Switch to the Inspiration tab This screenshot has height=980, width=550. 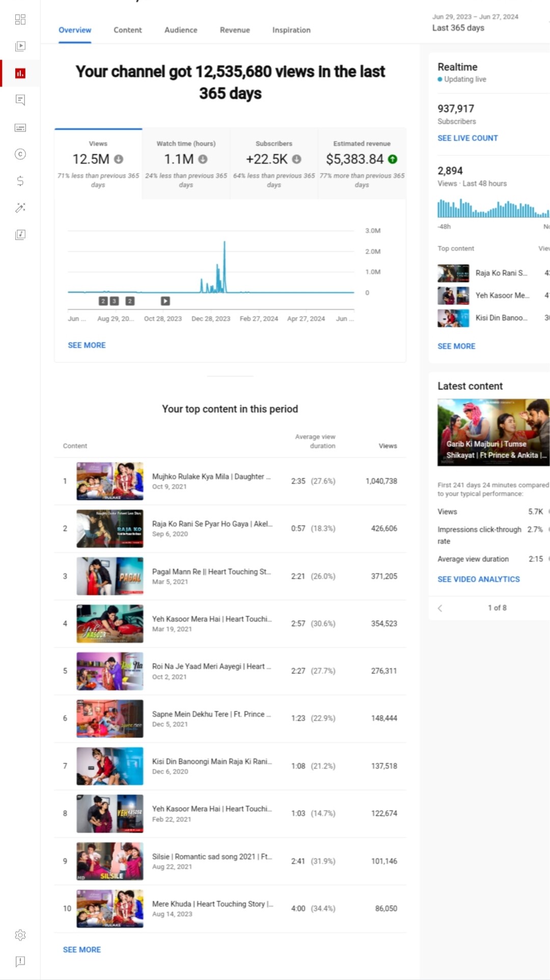[291, 30]
